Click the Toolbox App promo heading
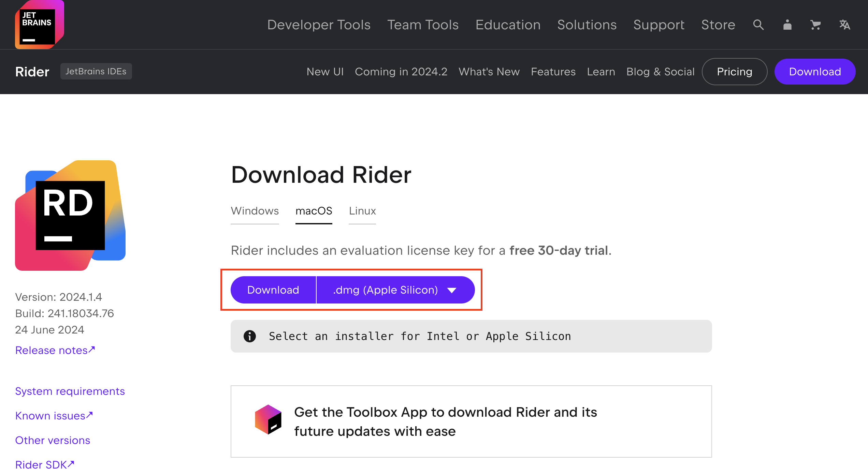The width and height of the screenshot is (868, 474). [x=446, y=422]
